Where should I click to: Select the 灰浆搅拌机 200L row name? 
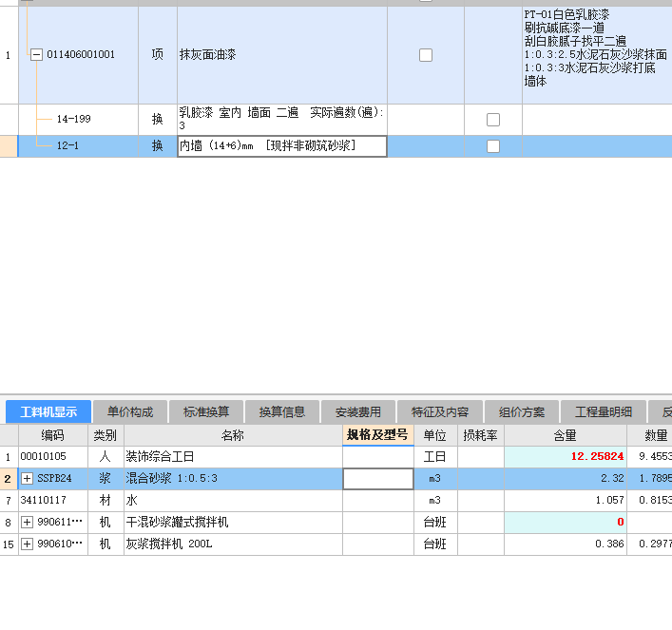pyautogui.click(x=169, y=544)
